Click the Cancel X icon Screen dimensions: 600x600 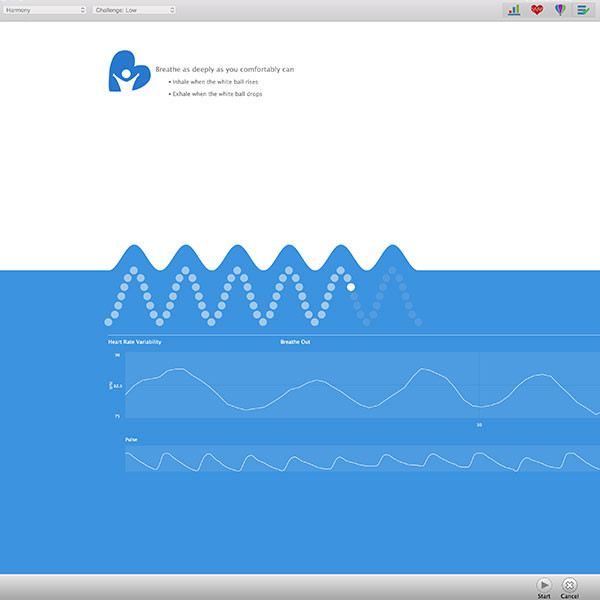(x=569, y=584)
